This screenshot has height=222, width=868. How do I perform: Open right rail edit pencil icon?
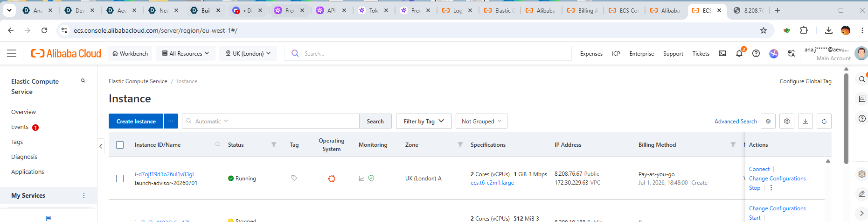coord(862,193)
